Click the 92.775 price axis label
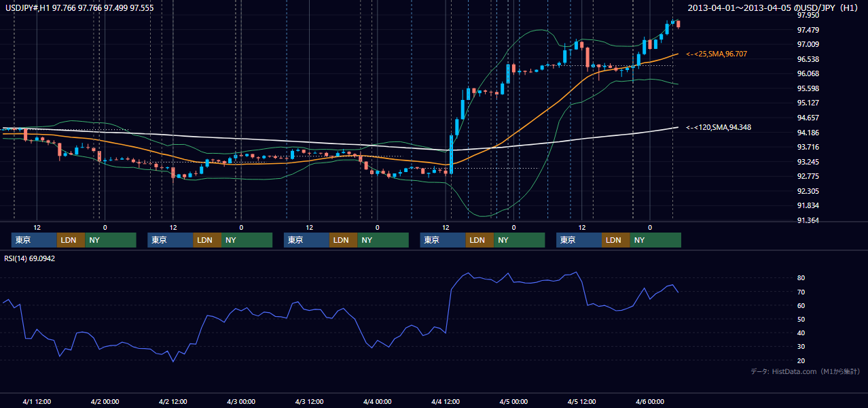Image resolution: width=868 pixels, height=408 pixels. pyautogui.click(x=807, y=176)
